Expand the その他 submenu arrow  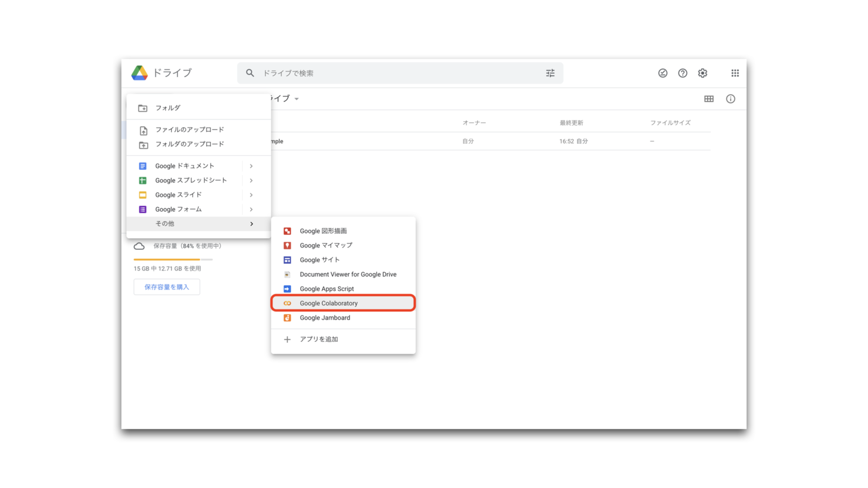[x=251, y=224]
